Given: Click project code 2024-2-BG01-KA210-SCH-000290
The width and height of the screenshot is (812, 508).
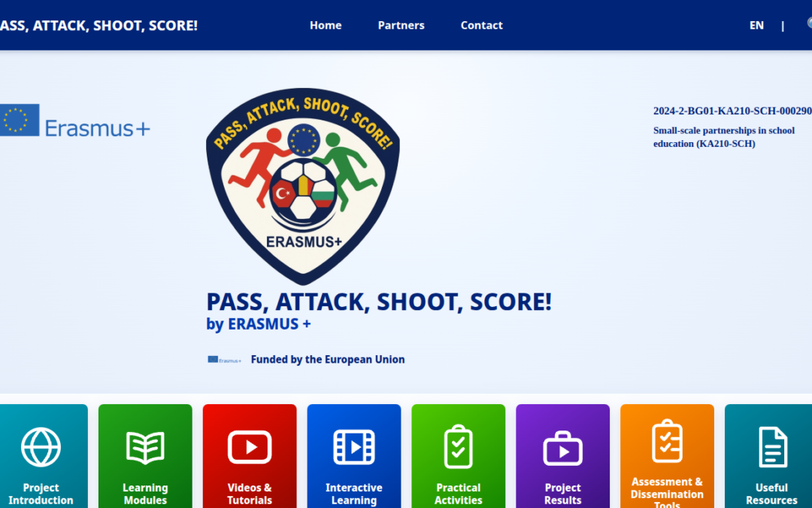Looking at the screenshot, I should pos(732,111).
